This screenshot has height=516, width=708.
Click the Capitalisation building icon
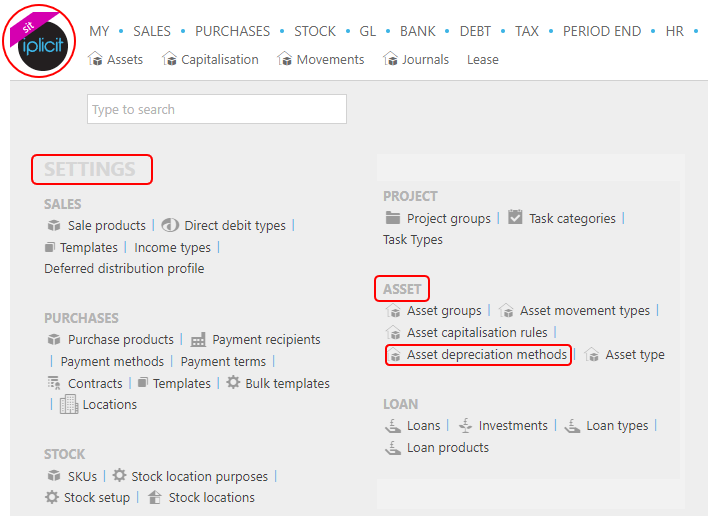(169, 59)
